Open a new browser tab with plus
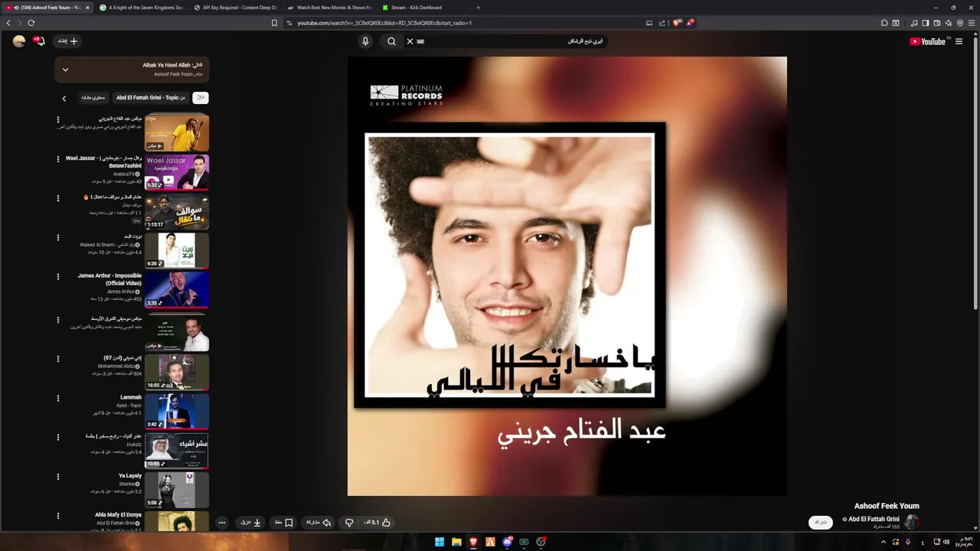The image size is (980, 551). (479, 8)
